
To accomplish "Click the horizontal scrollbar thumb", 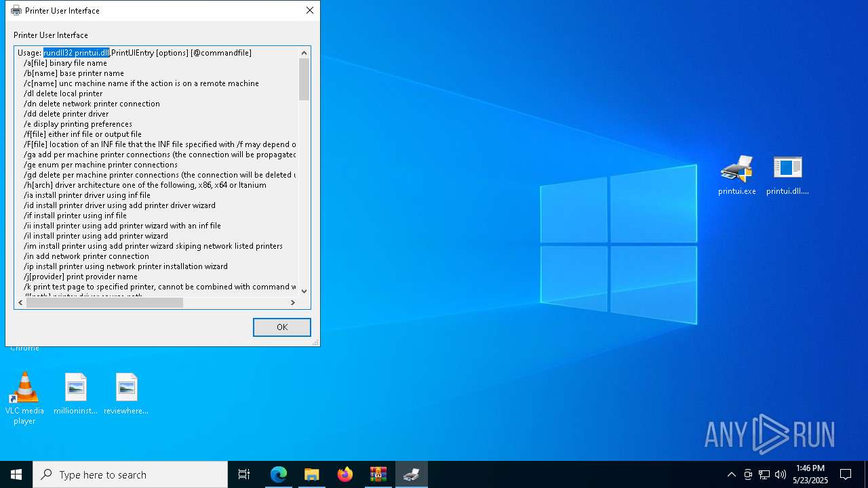I will pos(105,303).
